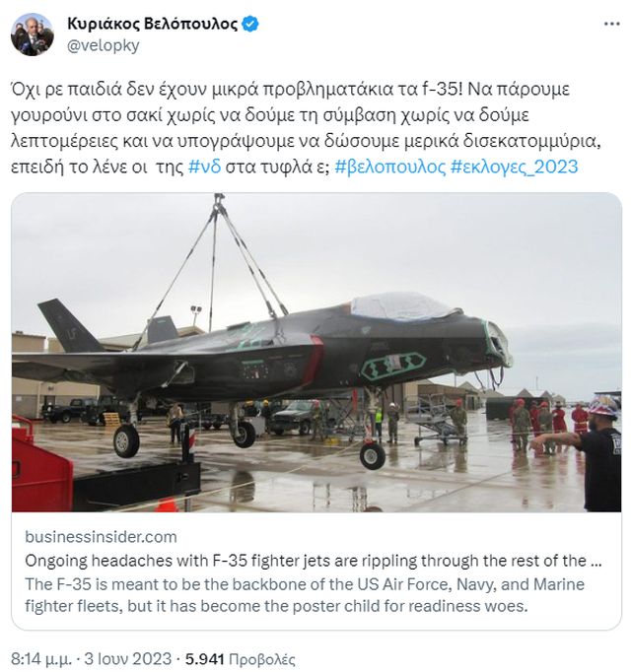631x672 pixels.
Task: Open the 3 Ιουν 2023 post date
Action: (128, 659)
